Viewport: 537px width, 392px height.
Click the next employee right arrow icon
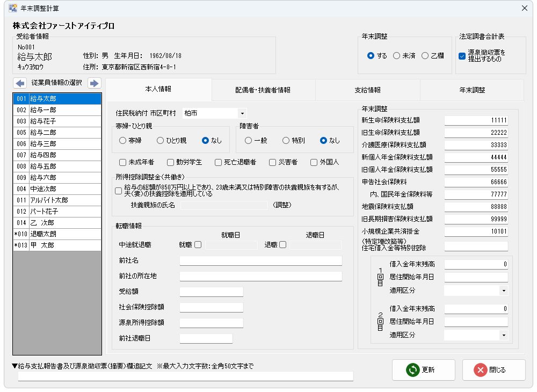[95, 83]
